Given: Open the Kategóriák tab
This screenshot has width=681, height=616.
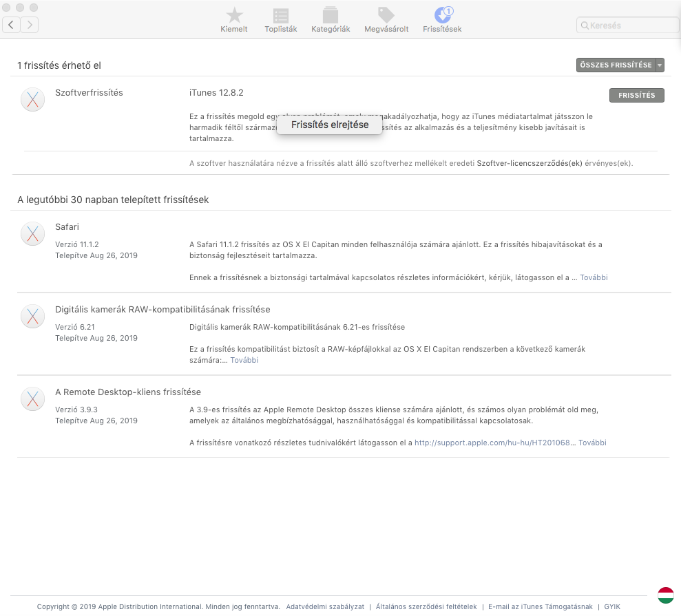Looking at the screenshot, I should click(331, 20).
